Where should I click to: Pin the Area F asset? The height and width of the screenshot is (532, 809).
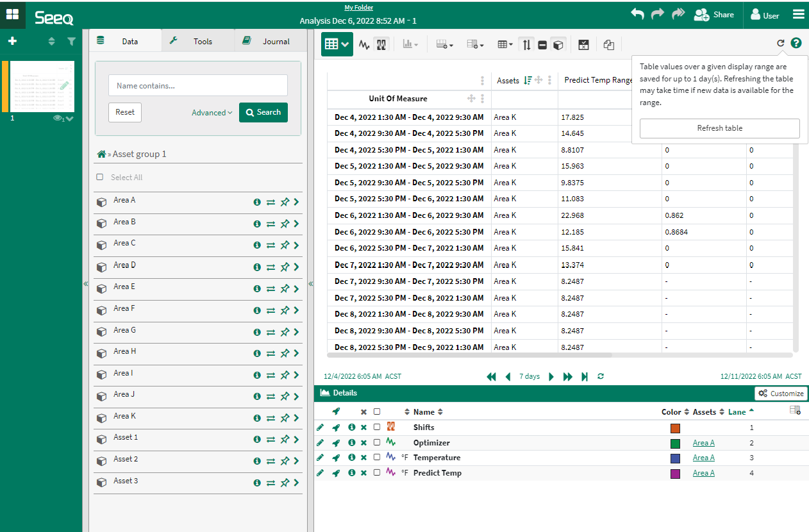pos(285,310)
